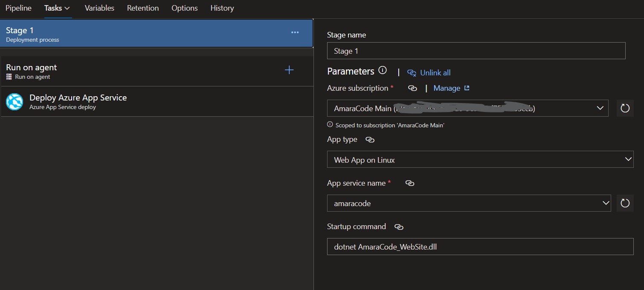Image resolution: width=644 pixels, height=290 pixels.
Task: Click the Tasks tab chevron arrow
Action: [67, 8]
